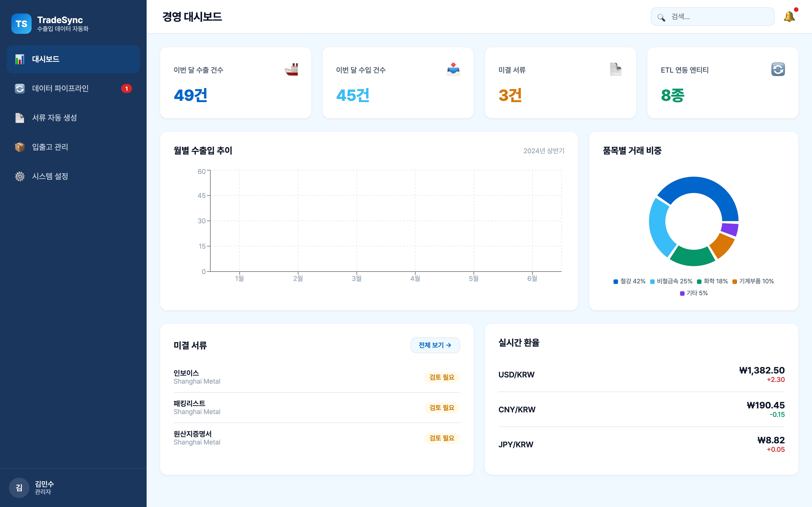Click the document icon beside 서류 자동 생성

[20, 118]
